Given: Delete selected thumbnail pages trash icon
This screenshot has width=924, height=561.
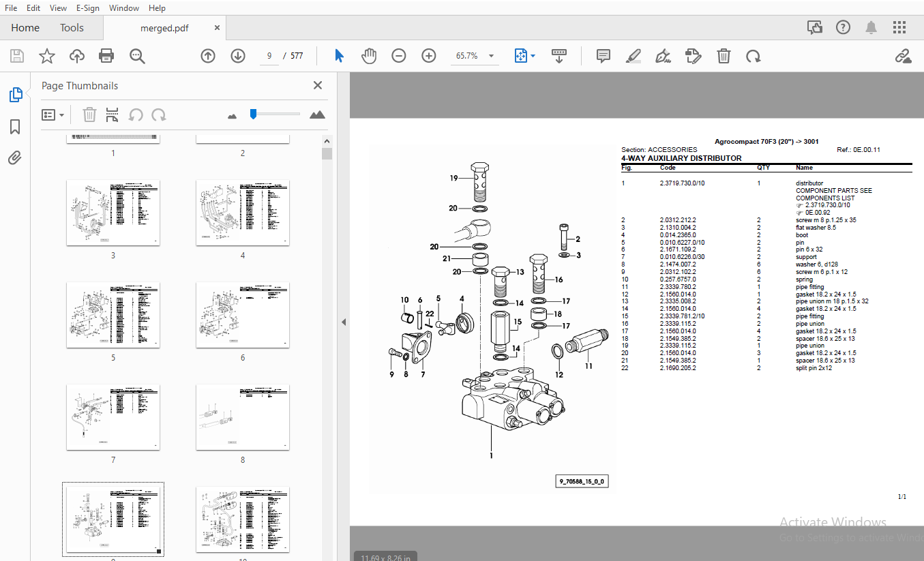Looking at the screenshot, I should pos(89,115).
